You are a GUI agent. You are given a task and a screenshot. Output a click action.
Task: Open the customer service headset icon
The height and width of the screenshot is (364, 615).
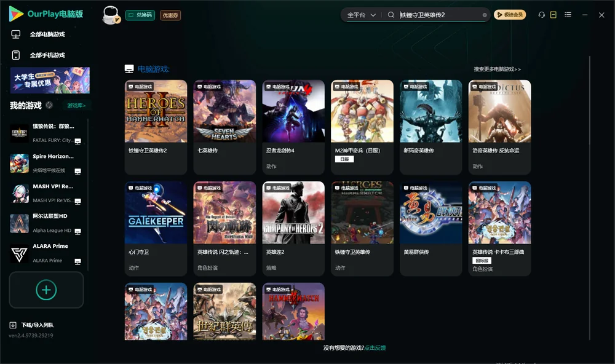pyautogui.click(x=541, y=15)
